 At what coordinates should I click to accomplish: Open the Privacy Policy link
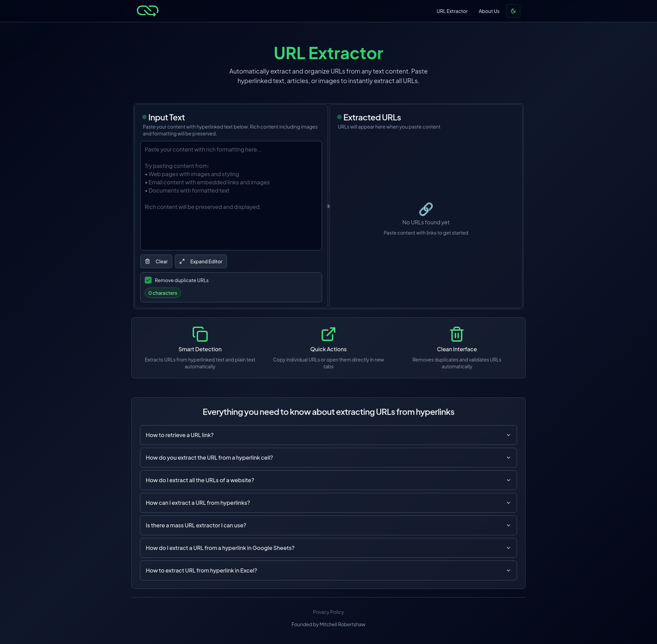[x=328, y=612]
